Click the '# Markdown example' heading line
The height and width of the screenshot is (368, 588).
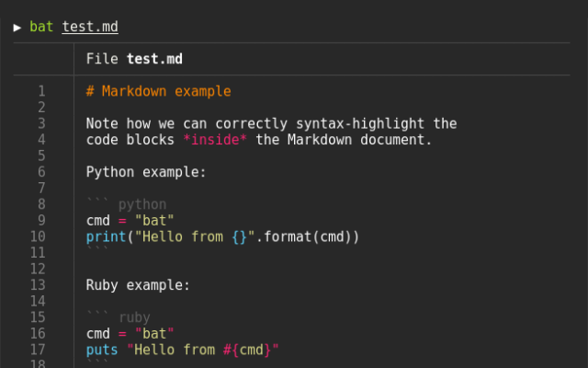(159, 91)
